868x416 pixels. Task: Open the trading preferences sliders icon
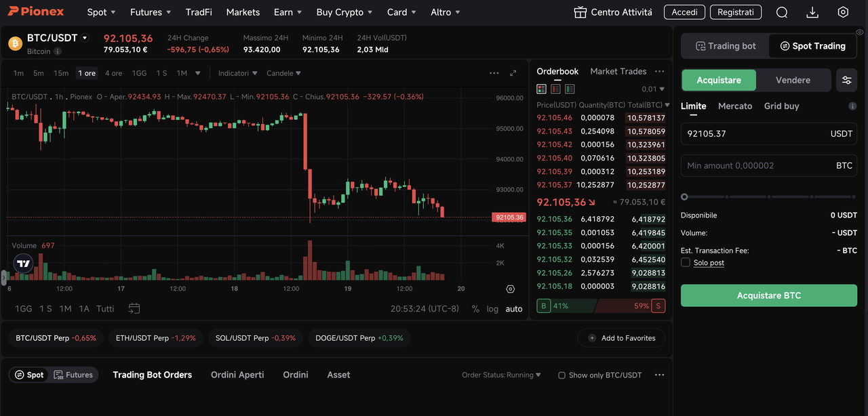click(846, 80)
